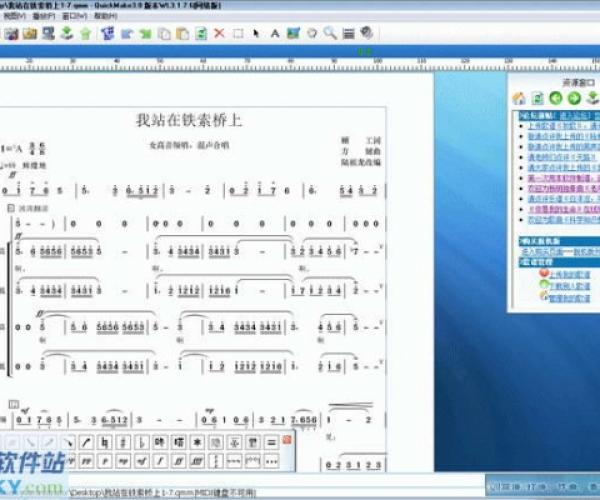The image size is (600, 500).
Task: Click the vertical dotted barline palette symbol
Action: tap(216, 461)
